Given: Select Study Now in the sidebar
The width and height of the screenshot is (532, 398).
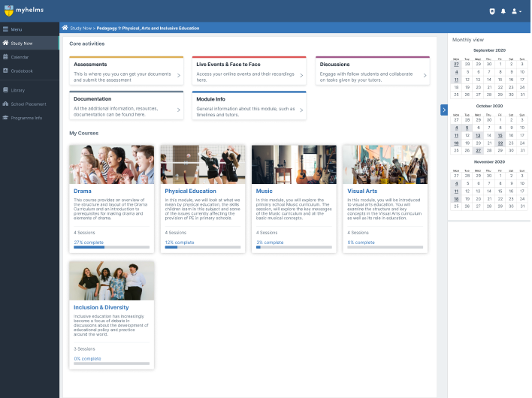Looking at the screenshot, I should point(21,44).
